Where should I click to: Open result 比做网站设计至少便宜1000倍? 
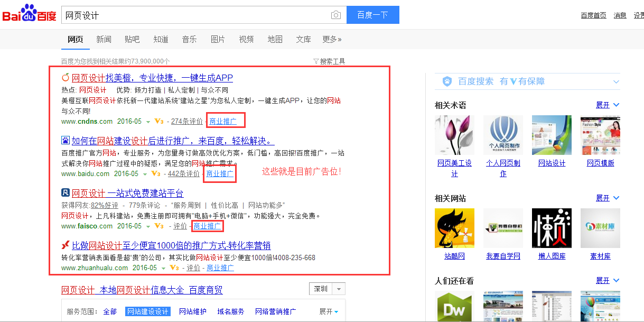pyautogui.click(x=171, y=245)
